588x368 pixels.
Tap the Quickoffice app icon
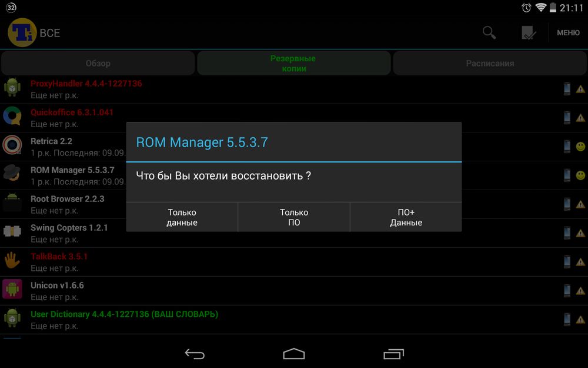click(12, 116)
